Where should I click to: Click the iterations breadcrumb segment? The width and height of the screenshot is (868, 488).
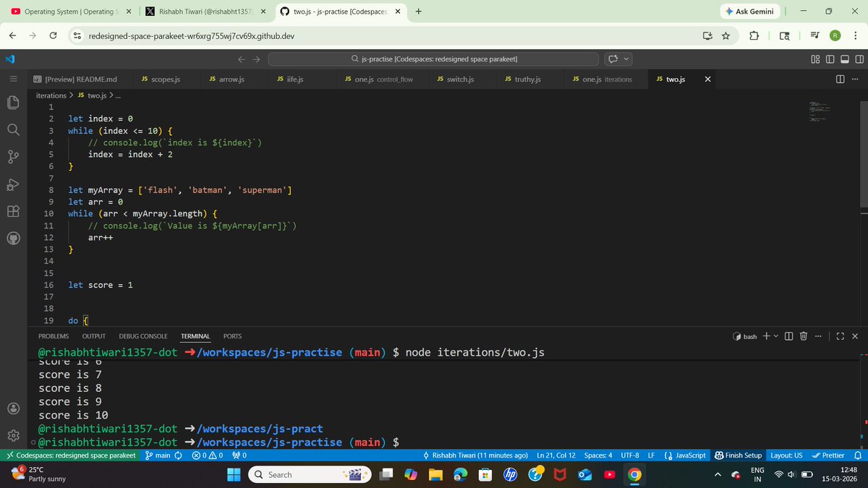click(51, 95)
